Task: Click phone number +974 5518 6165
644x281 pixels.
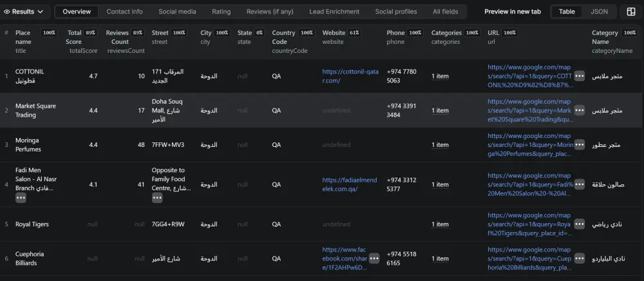Action: point(401,258)
